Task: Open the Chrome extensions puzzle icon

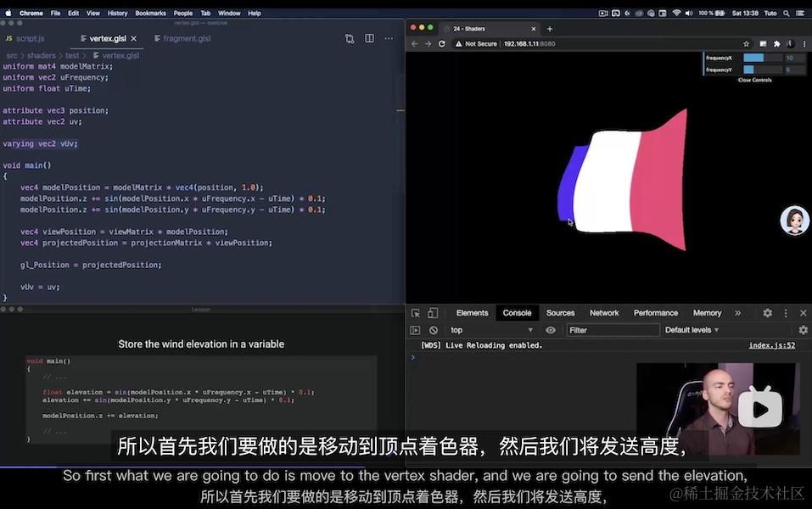Action: click(x=776, y=44)
